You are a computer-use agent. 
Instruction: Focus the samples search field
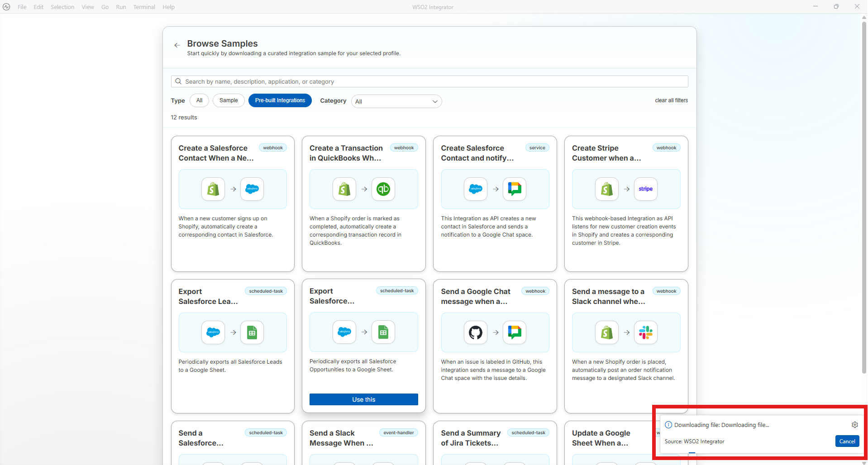[429, 81]
